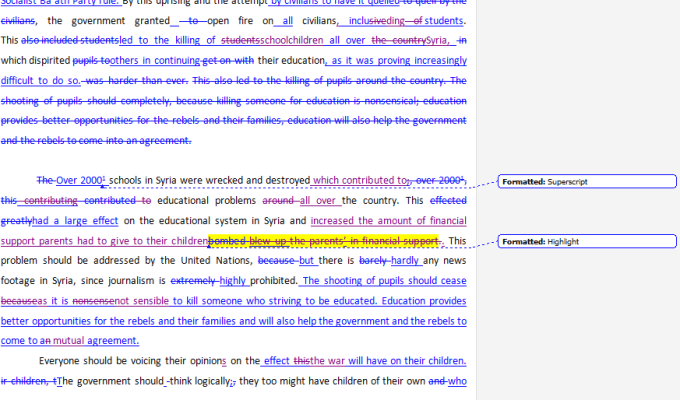Screen dimensions: 680x400
Task: Click deleted text 'and the rebels to come into an agreement.'
Action: click(96, 141)
